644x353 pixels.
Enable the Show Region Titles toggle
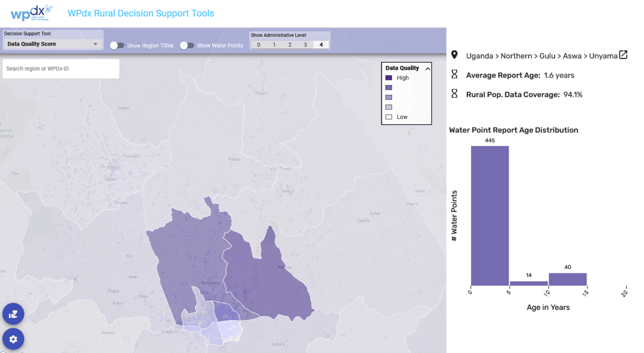(117, 45)
